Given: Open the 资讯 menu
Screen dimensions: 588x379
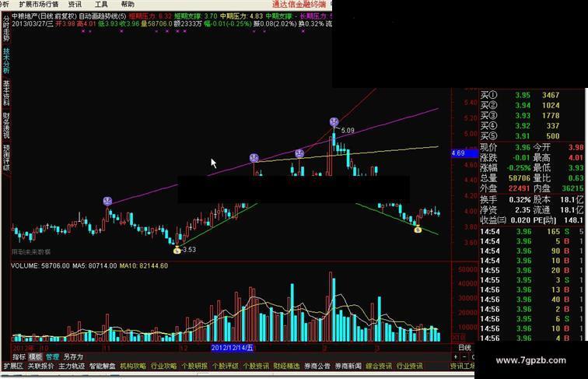Looking at the screenshot, I should (x=75, y=4).
